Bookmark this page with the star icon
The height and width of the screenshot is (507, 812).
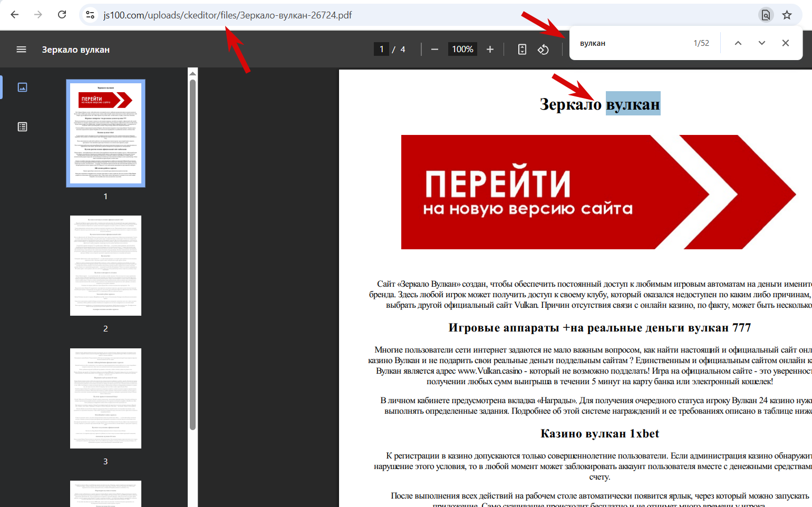(x=787, y=15)
